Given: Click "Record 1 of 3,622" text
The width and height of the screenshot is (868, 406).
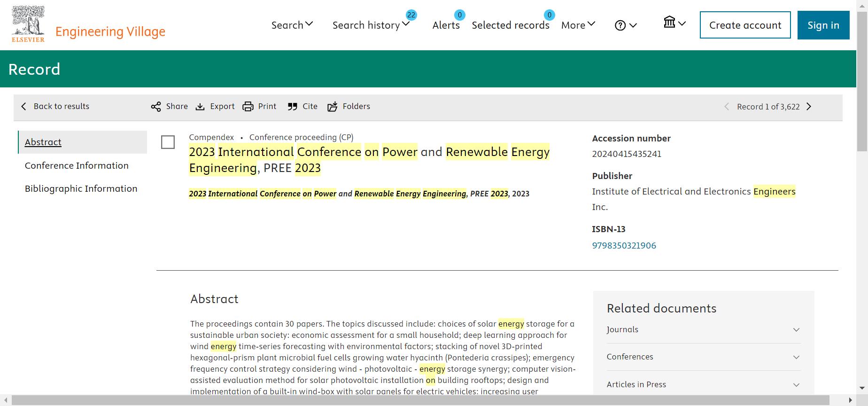Looking at the screenshot, I should coord(768,107).
